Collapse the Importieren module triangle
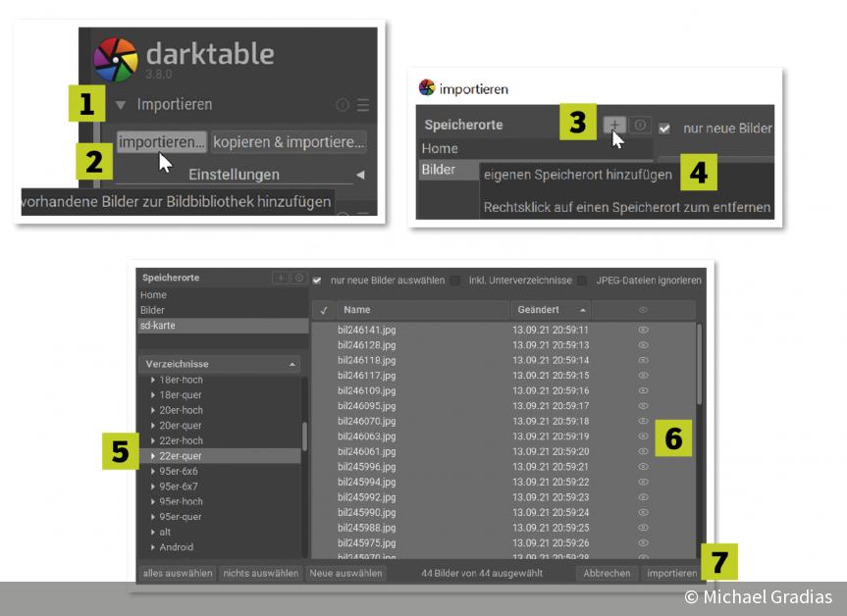 pos(121,102)
